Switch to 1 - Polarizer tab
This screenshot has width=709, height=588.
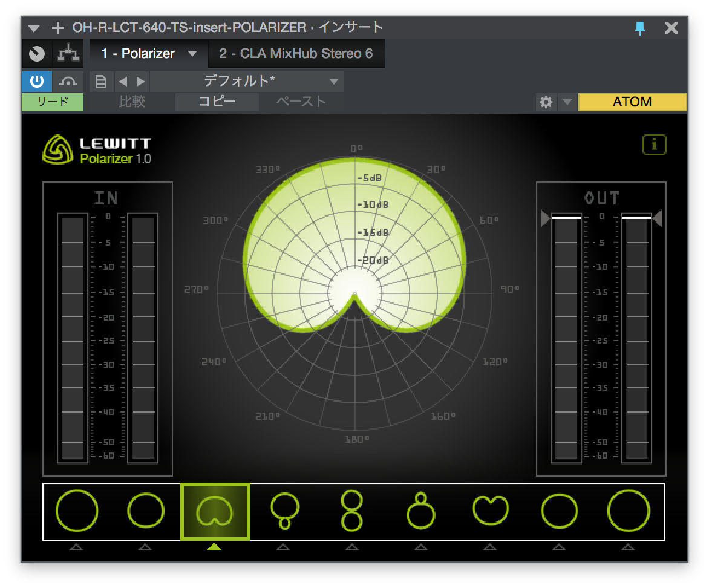(149, 53)
